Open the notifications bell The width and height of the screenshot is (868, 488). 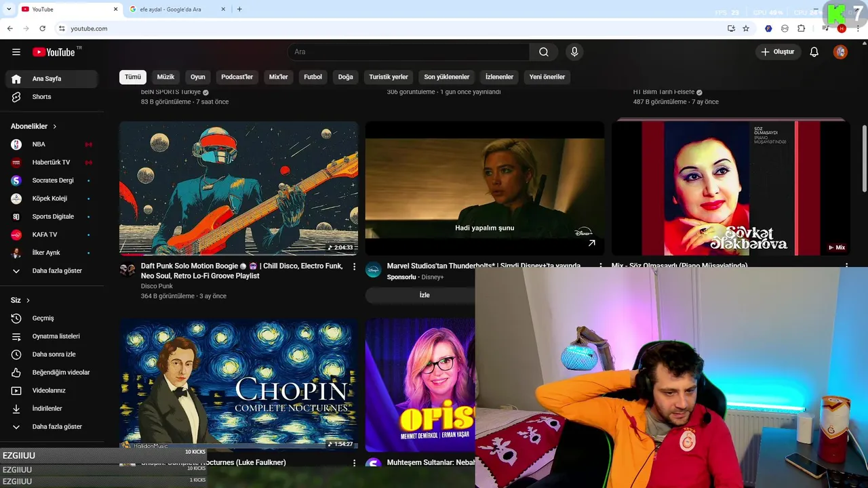(x=814, y=52)
